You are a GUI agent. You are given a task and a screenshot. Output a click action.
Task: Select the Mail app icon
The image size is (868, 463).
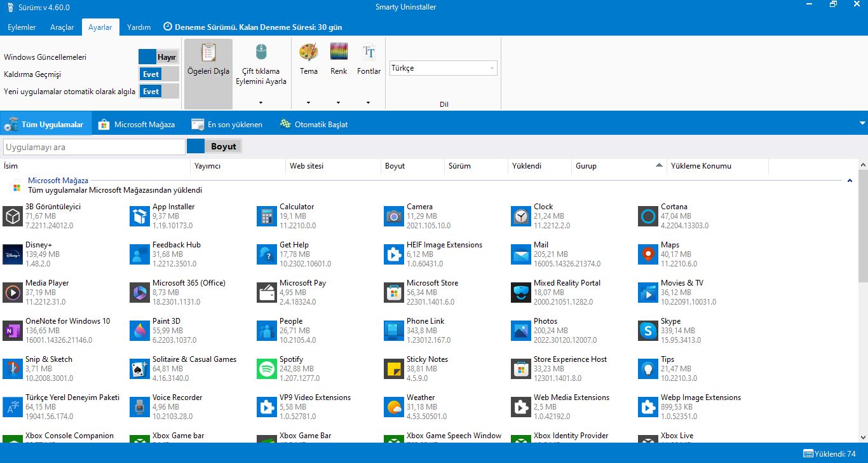coord(521,254)
